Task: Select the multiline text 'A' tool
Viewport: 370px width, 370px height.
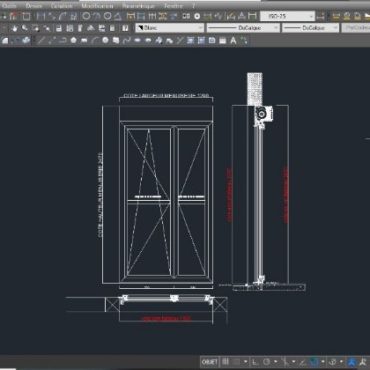Action: coord(233,41)
